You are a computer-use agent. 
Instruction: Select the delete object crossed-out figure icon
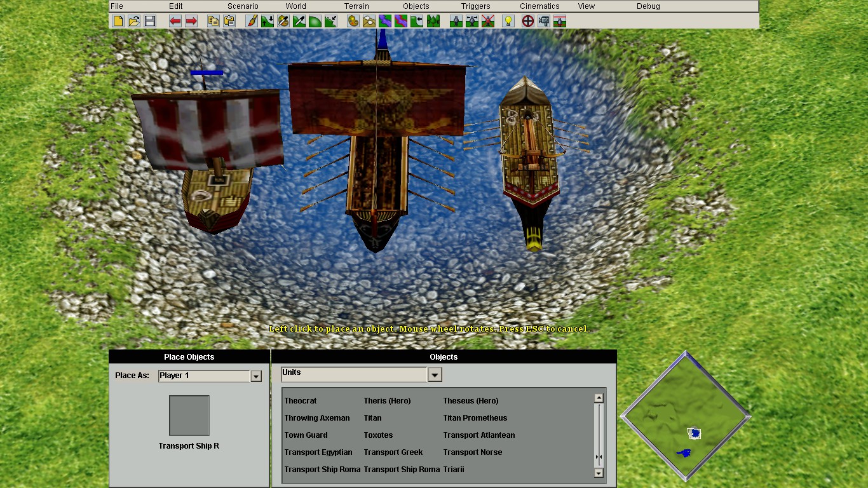487,21
